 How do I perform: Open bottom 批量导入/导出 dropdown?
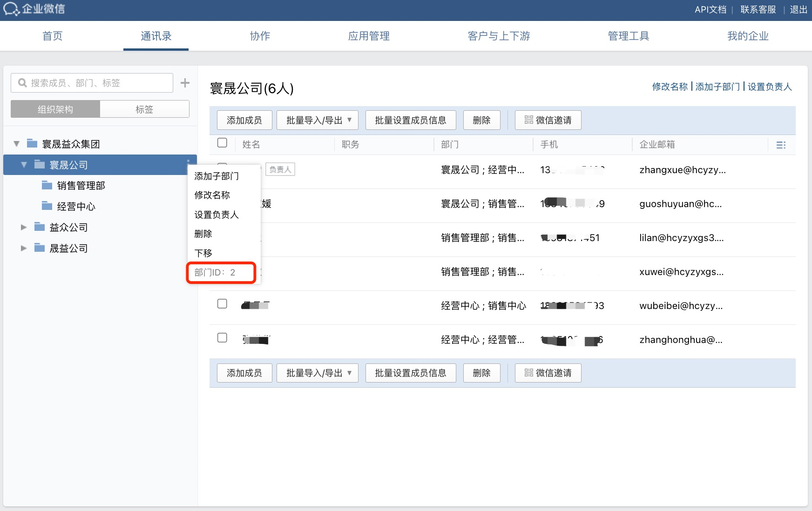(318, 373)
